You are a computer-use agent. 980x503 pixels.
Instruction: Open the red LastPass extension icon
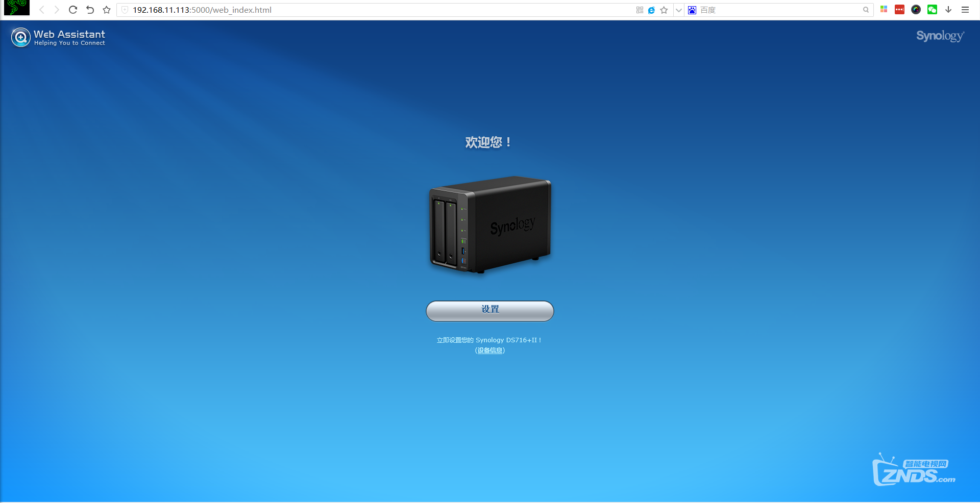point(900,9)
